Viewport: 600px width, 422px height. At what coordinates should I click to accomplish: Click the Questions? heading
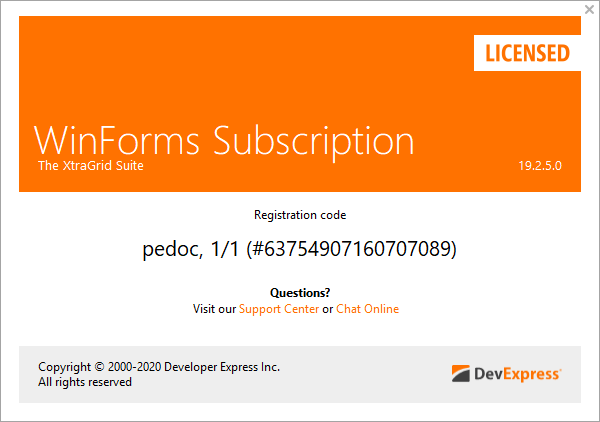(x=300, y=293)
